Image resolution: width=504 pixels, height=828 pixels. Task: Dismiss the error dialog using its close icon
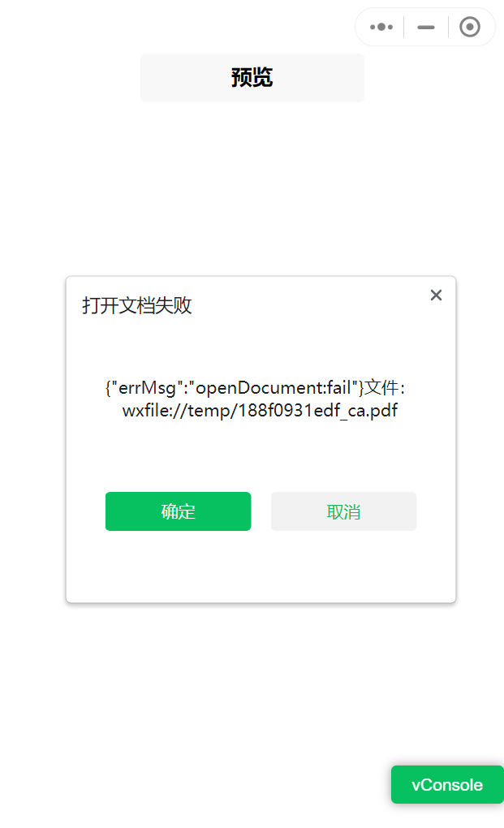pyautogui.click(x=436, y=295)
